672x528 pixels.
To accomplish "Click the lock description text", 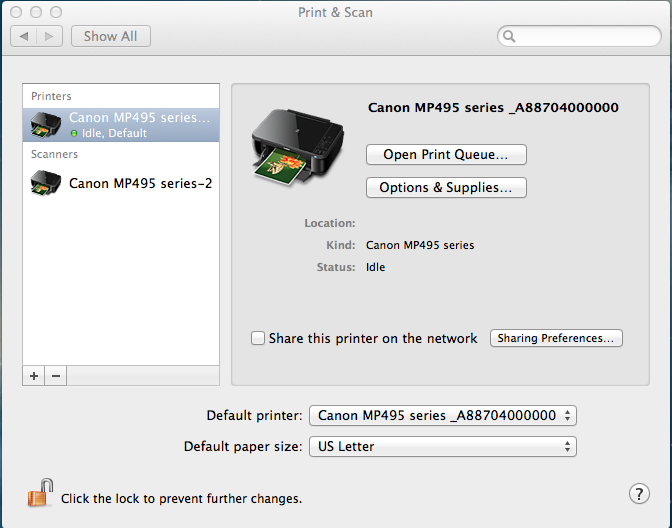I will tap(181, 498).
